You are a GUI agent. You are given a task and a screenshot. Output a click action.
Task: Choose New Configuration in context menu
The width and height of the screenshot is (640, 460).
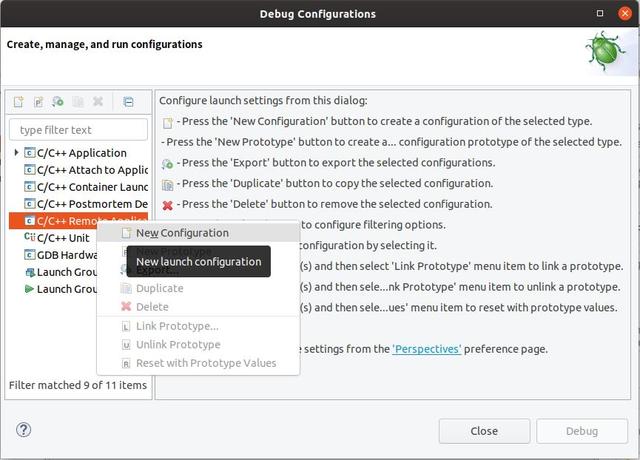click(198, 233)
